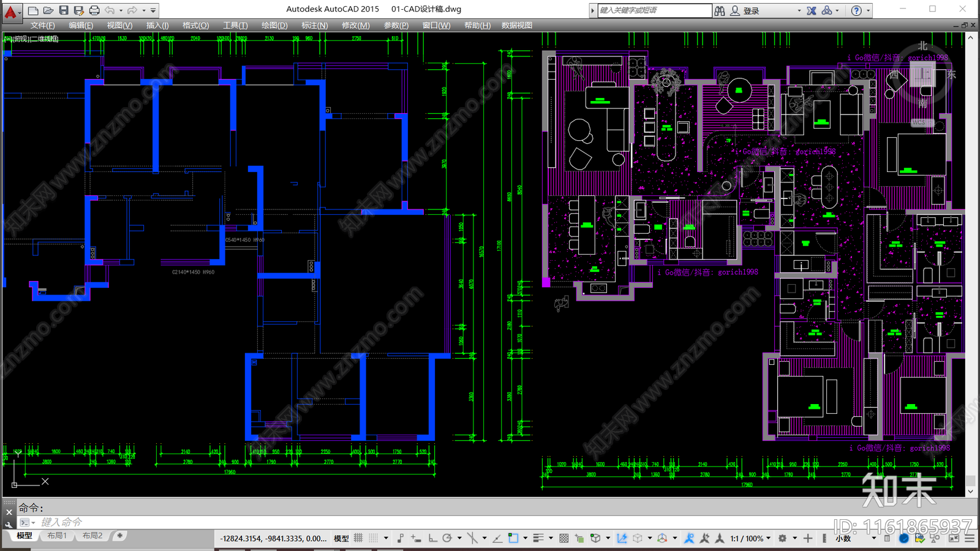Click the ViewCube 北 north label

click(x=922, y=46)
